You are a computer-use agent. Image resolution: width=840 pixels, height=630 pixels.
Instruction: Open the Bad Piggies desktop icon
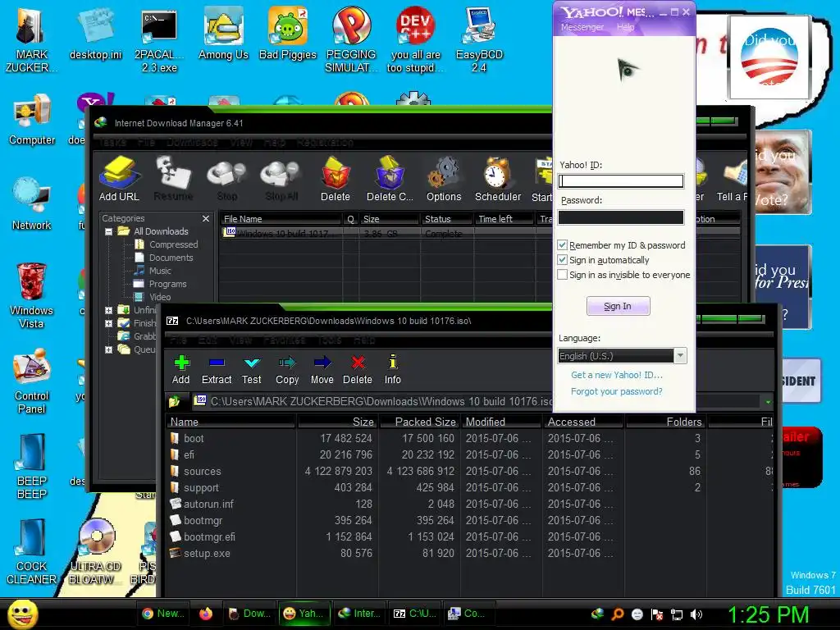[288, 27]
